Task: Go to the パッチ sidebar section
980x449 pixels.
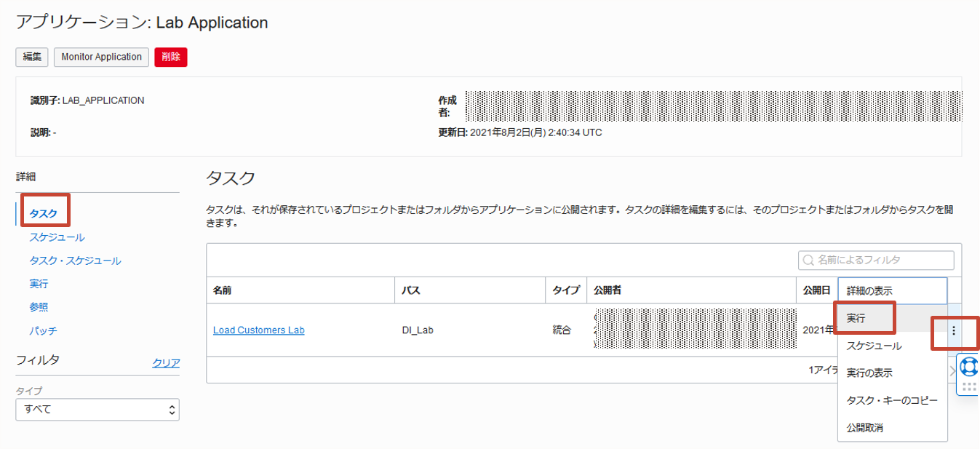Action: 43,330
